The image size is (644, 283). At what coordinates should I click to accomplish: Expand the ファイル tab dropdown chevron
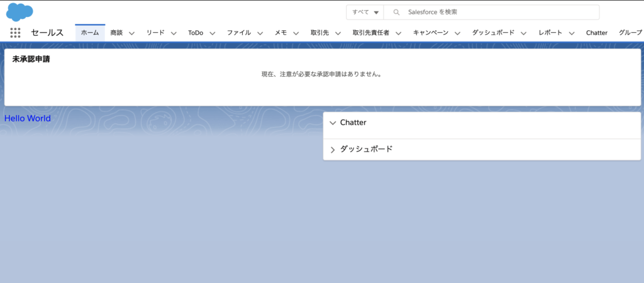260,33
